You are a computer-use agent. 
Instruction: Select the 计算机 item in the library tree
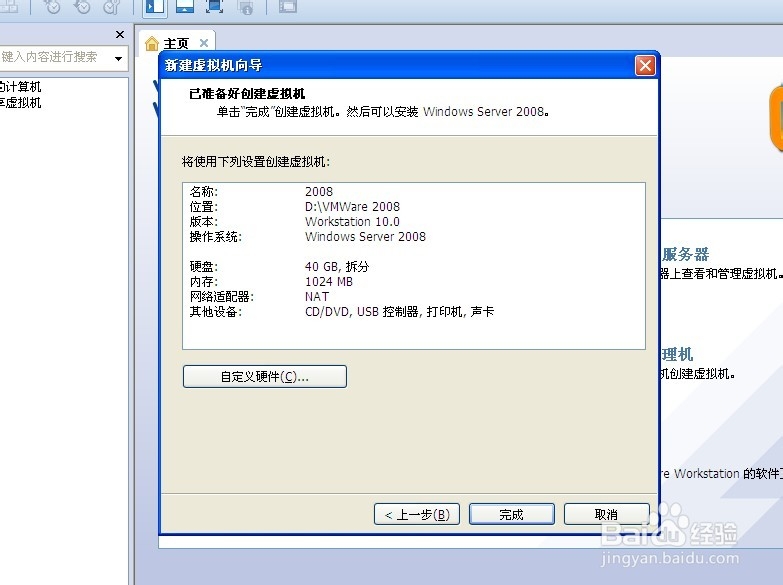(20, 86)
